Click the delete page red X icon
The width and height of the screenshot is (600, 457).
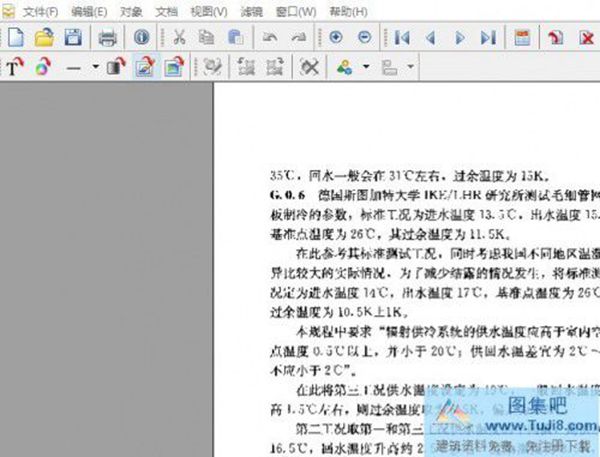(x=586, y=38)
